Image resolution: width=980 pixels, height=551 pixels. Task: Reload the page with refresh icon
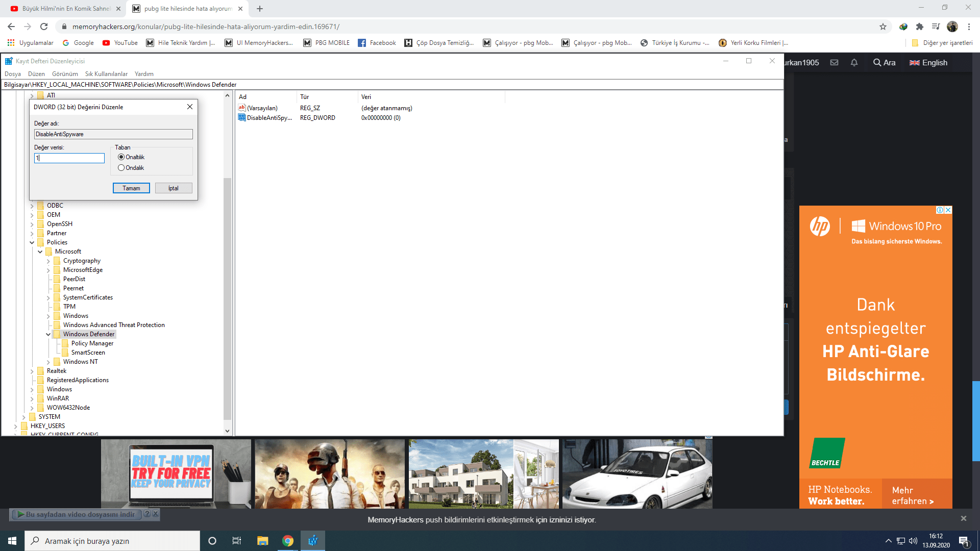44,27
